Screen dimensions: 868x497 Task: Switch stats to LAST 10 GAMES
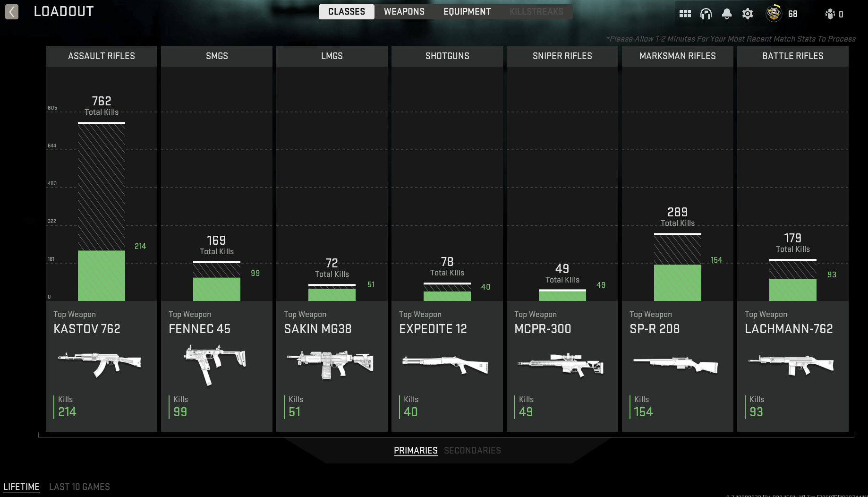pyautogui.click(x=79, y=487)
